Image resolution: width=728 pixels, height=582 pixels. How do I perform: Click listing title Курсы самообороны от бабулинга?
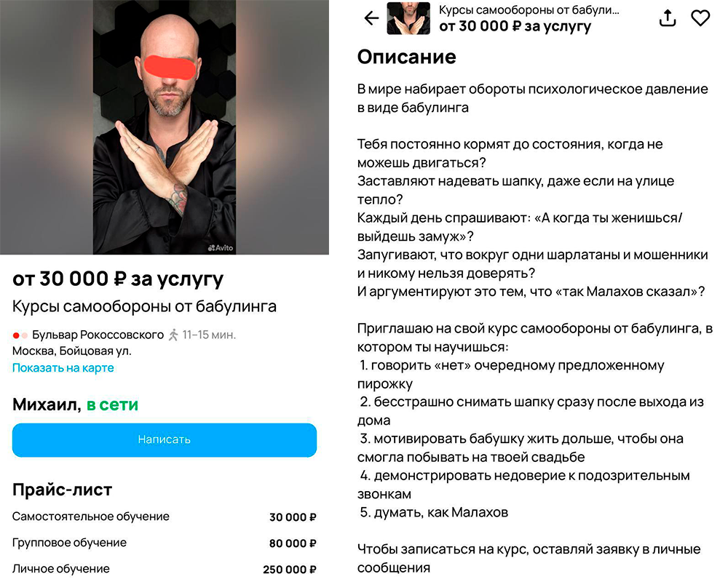pos(144,306)
